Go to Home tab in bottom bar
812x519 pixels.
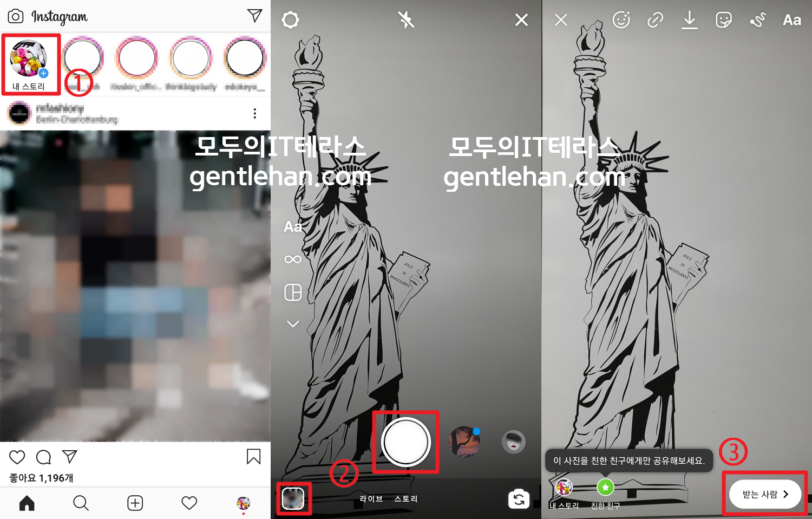point(27,503)
